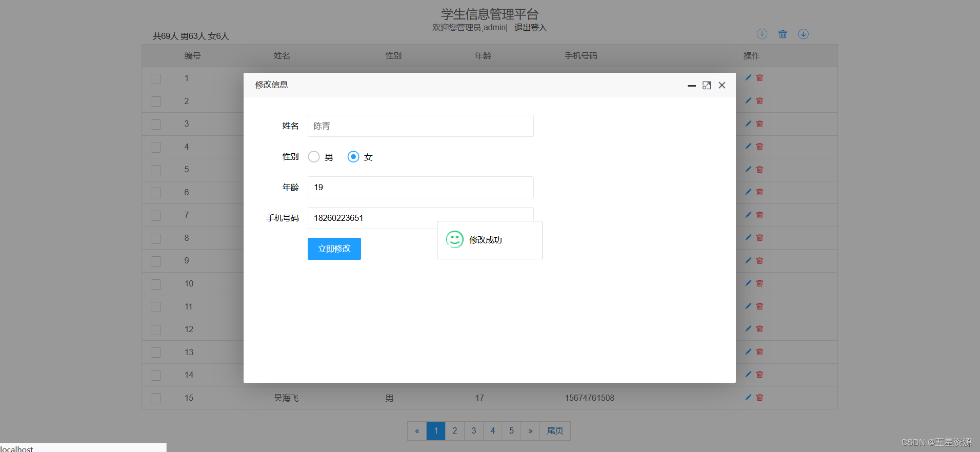The width and height of the screenshot is (980, 452).
Task: Click the delete trash icon in row 8
Action: pyautogui.click(x=760, y=238)
